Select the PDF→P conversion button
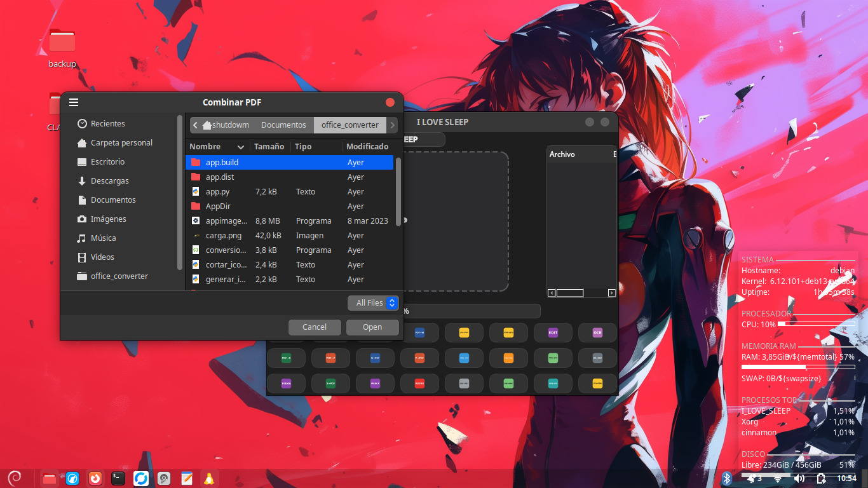Screen dimensions: 868x488 (330, 358)
